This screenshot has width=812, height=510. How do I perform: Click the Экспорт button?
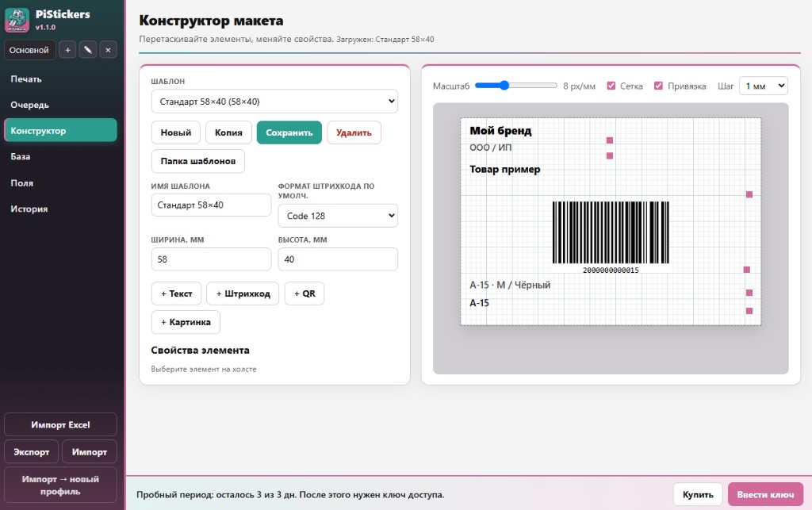pos(32,451)
